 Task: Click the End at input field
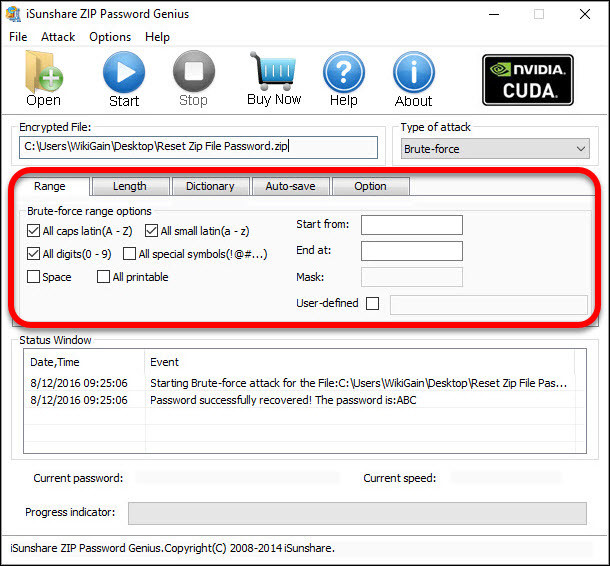[x=412, y=251]
